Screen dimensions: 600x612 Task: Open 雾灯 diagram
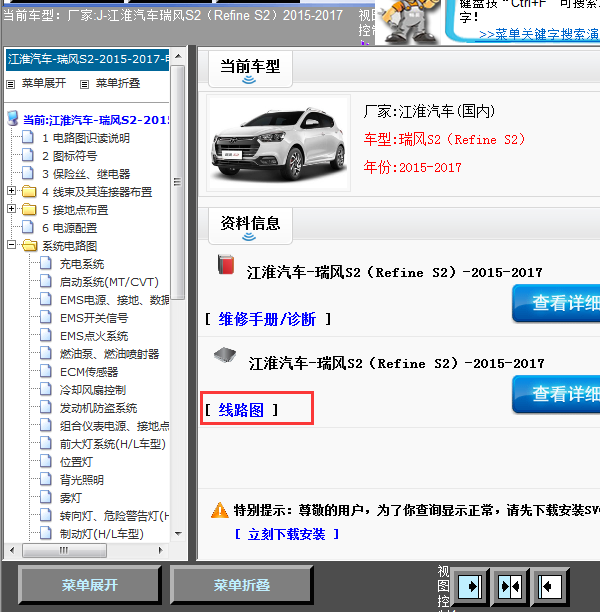(x=71, y=498)
